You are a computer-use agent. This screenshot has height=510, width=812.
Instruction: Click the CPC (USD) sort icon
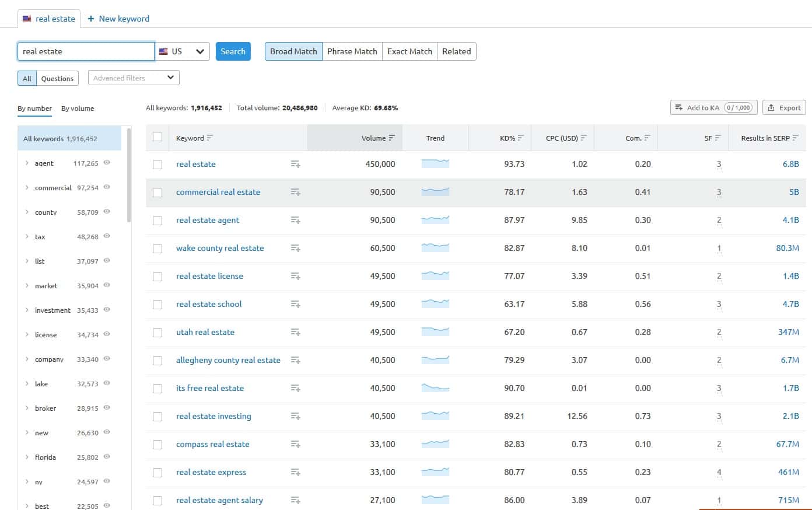(x=583, y=138)
